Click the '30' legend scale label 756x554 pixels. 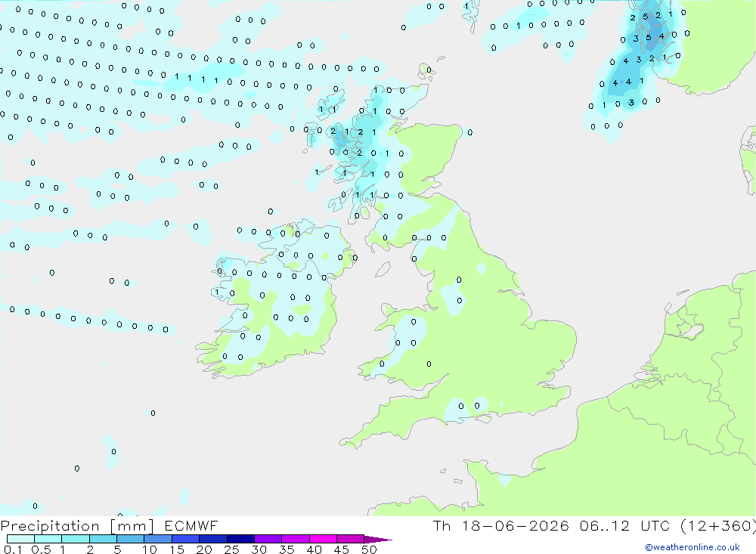tap(259, 549)
